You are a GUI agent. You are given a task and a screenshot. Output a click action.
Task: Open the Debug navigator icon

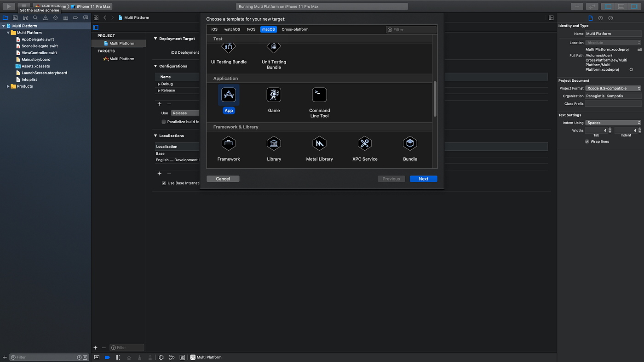click(65, 18)
